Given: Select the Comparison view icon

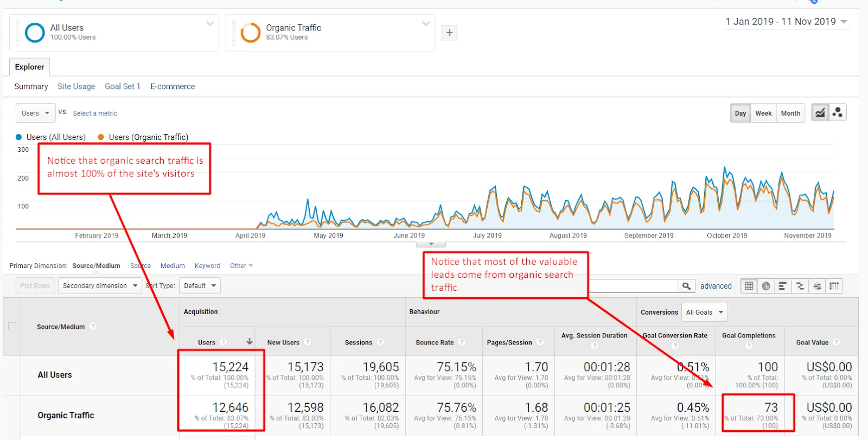Looking at the screenshot, I should coord(800,286).
